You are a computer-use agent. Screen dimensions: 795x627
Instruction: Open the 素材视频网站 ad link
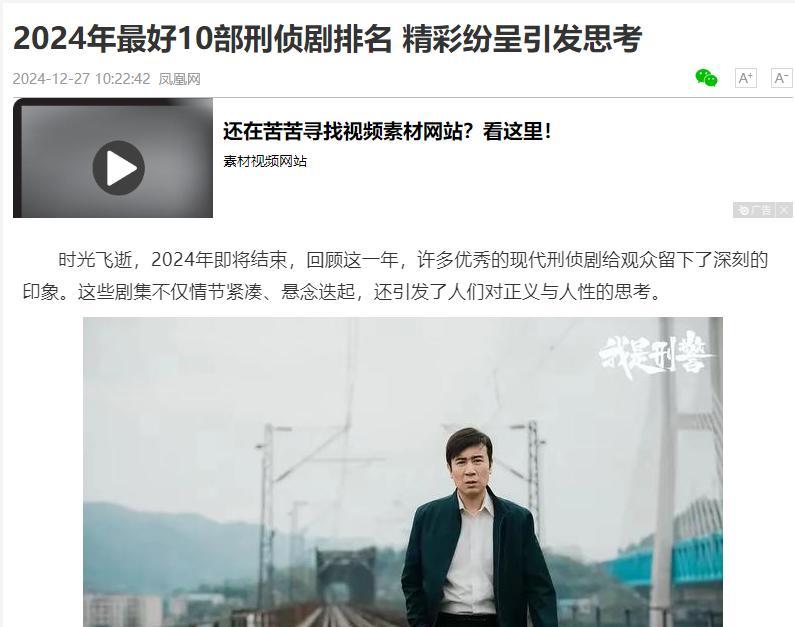[x=265, y=161]
